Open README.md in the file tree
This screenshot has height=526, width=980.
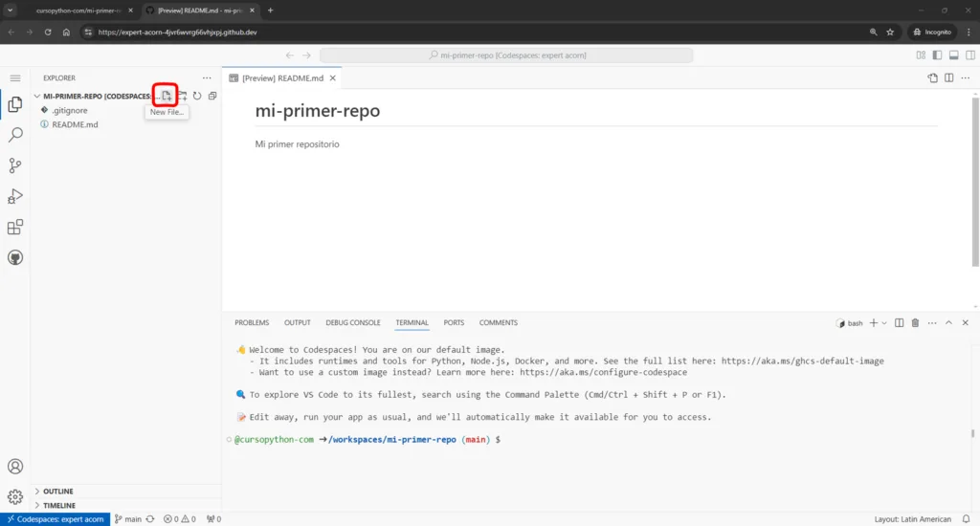[x=75, y=124]
